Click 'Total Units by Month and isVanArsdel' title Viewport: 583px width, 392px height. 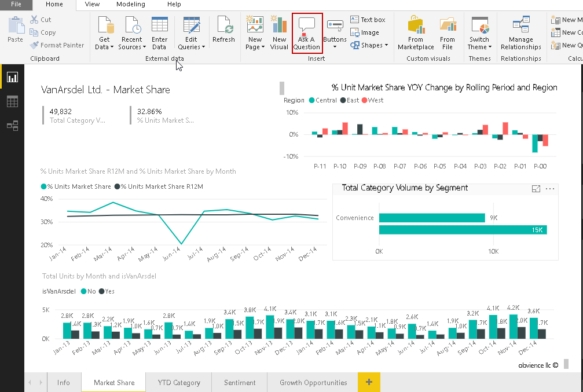pyautogui.click(x=99, y=276)
